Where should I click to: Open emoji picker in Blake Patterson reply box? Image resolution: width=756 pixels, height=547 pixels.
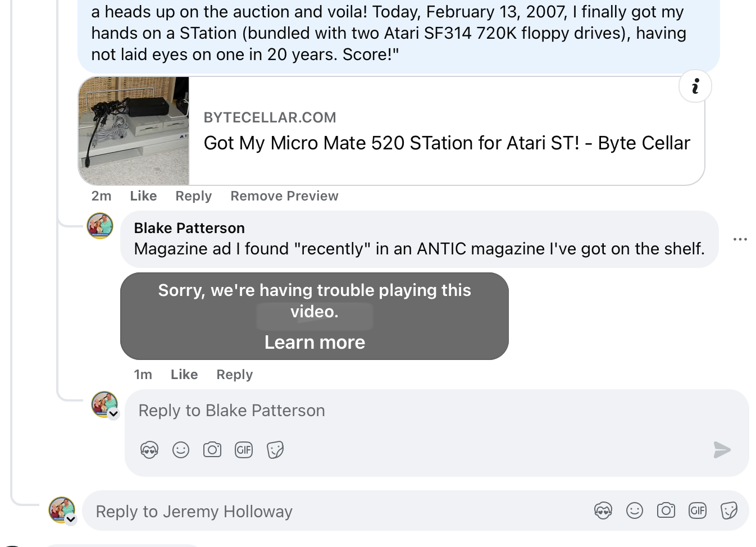(181, 450)
